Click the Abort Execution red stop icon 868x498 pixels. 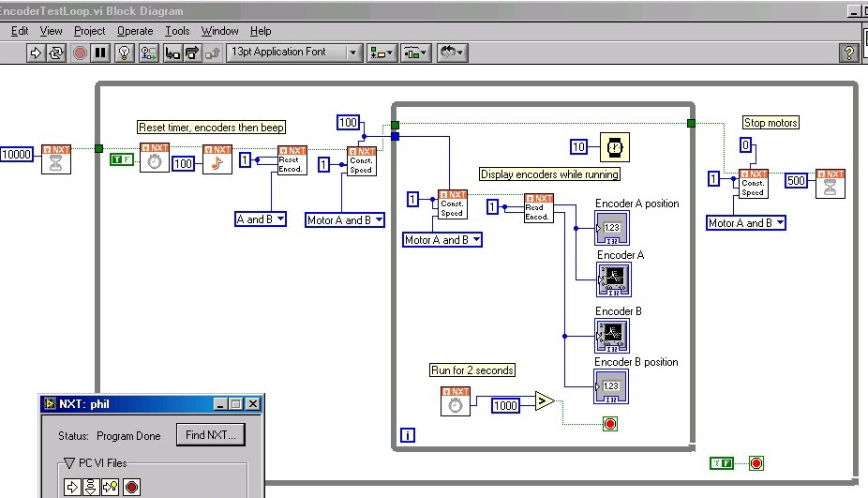point(80,53)
